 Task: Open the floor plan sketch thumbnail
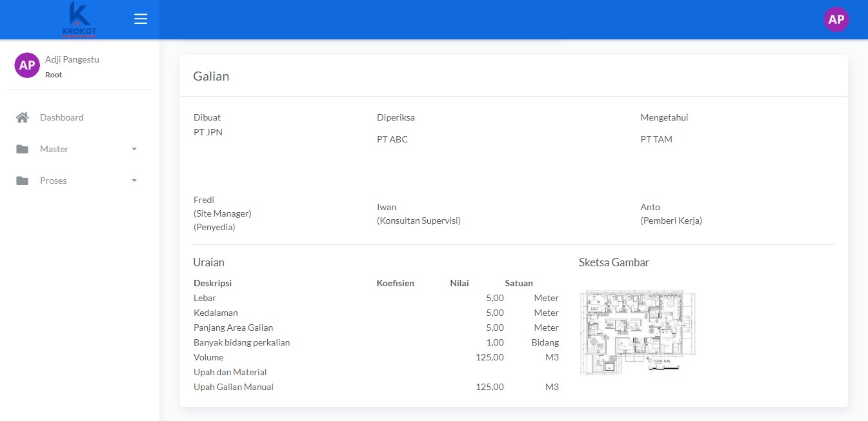(x=638, y=332)
